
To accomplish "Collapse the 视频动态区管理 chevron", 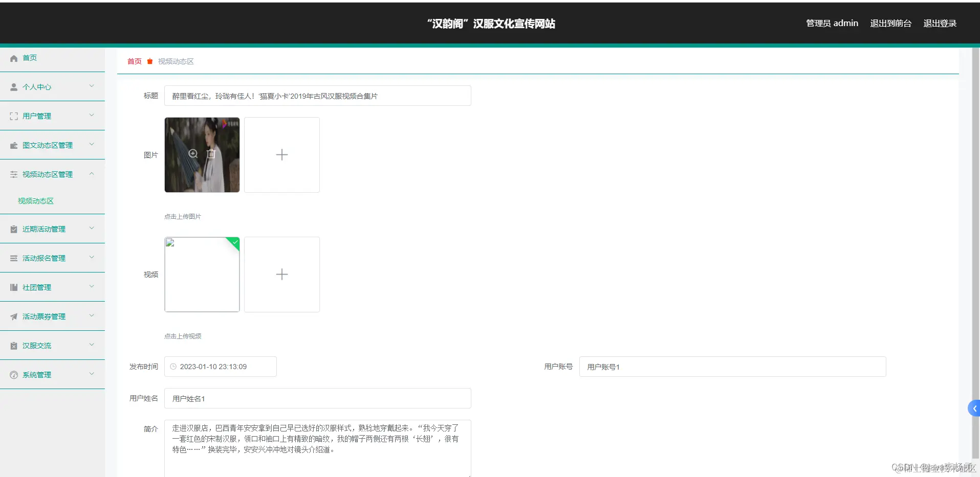I will pos(92,173).
